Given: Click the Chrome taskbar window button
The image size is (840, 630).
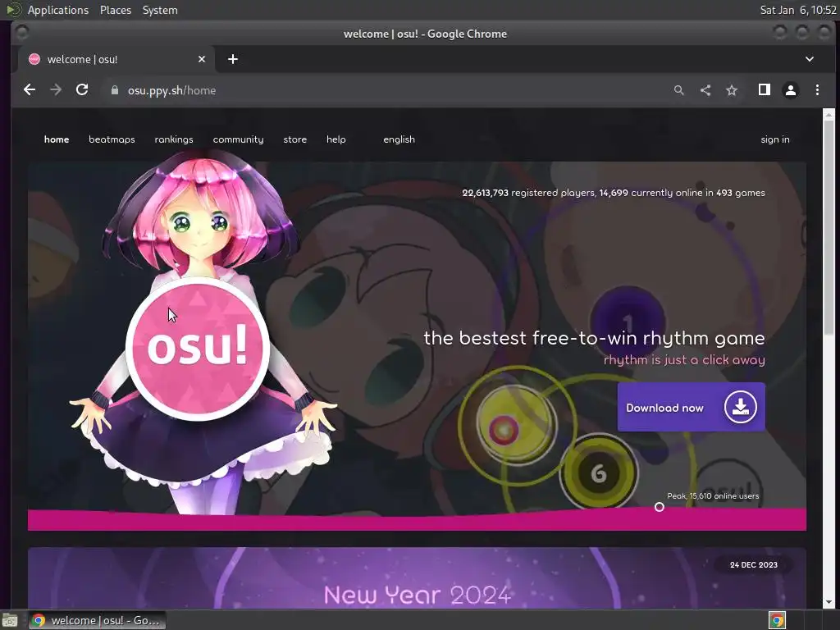Looking at the screenshot, I should [97, 620].
